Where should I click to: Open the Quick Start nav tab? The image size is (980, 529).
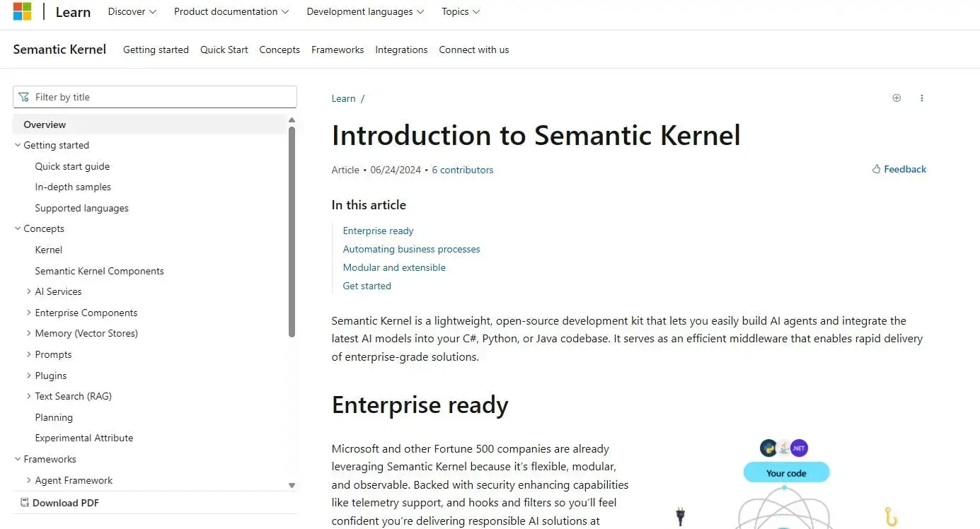point(224,50)
